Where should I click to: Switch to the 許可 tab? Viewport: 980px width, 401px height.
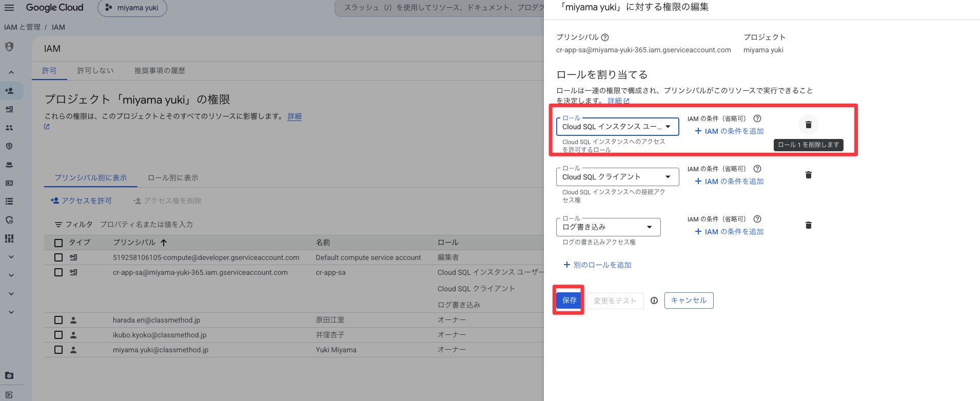49,71
